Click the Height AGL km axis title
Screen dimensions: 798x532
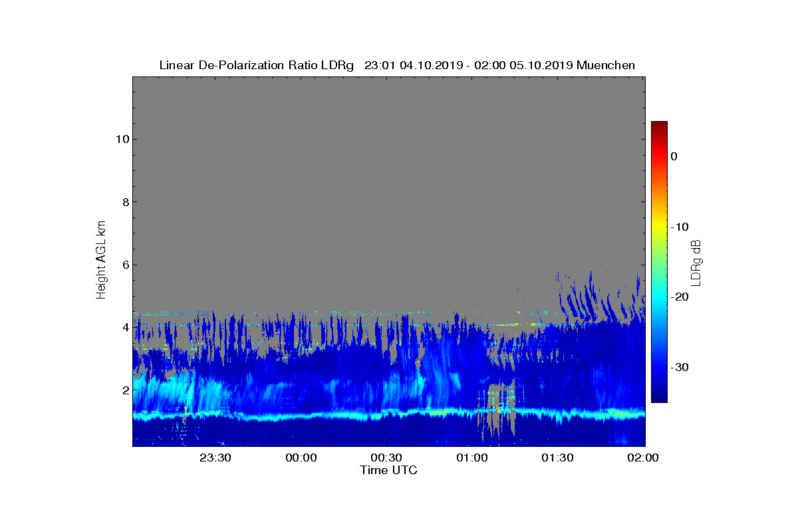(101, 261)
